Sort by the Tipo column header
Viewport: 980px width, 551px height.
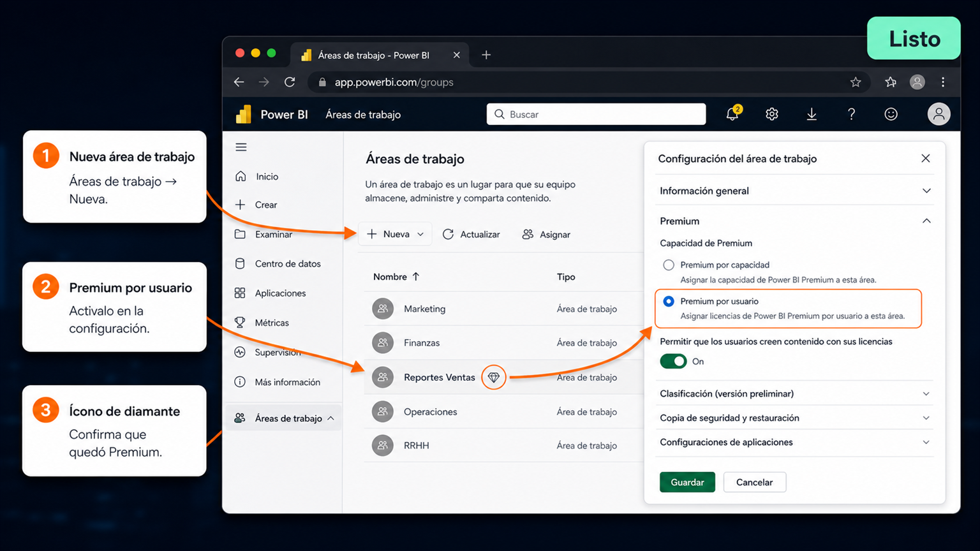point(566,277)
